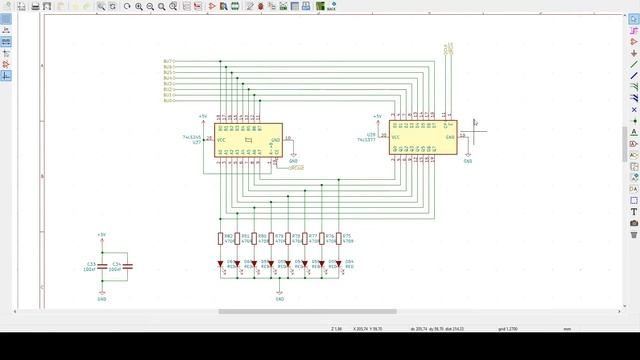The width and height of the screenshot is (640, 360).
Task: Zoom to fit the schematic
Action: (x=162, y=6)
